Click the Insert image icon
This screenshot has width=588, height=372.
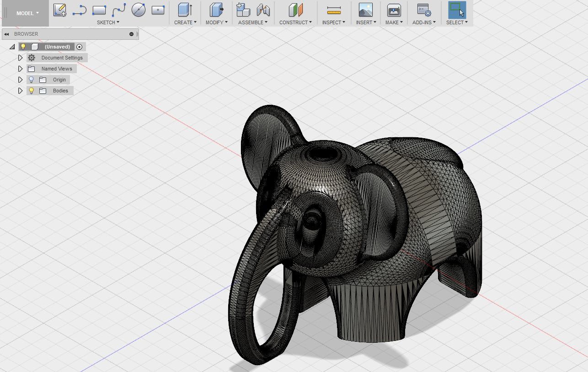point(365,10)
